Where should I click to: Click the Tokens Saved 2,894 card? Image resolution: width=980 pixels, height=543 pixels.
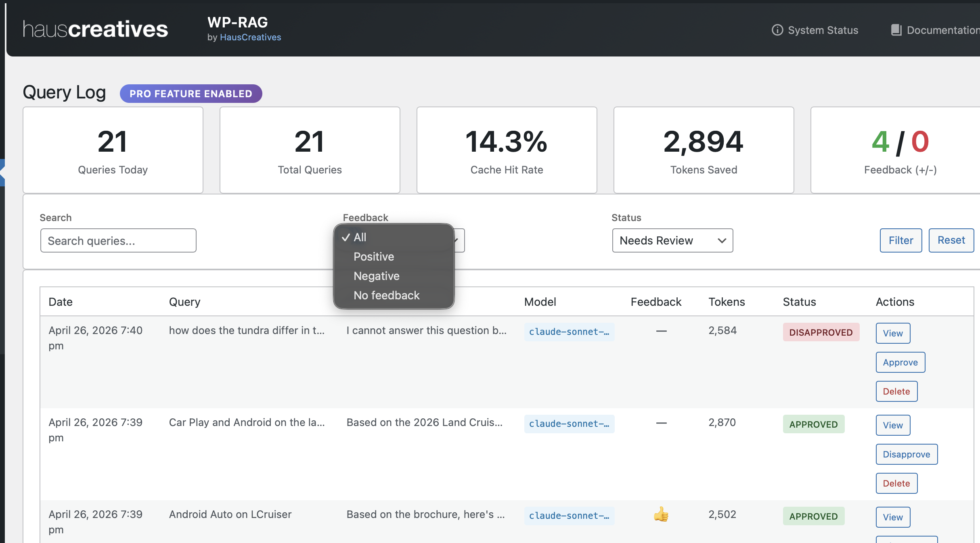[704, 150]
